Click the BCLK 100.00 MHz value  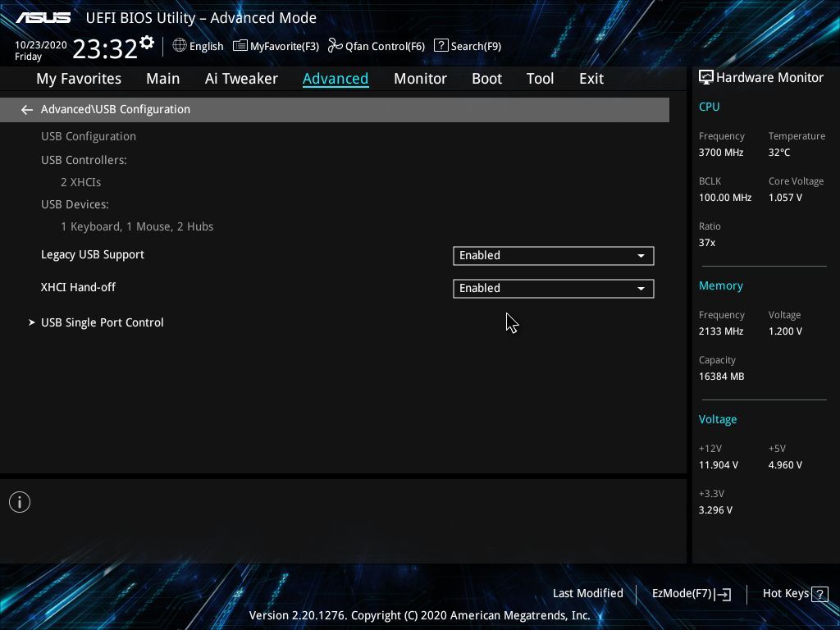click(x=725, y=198)
